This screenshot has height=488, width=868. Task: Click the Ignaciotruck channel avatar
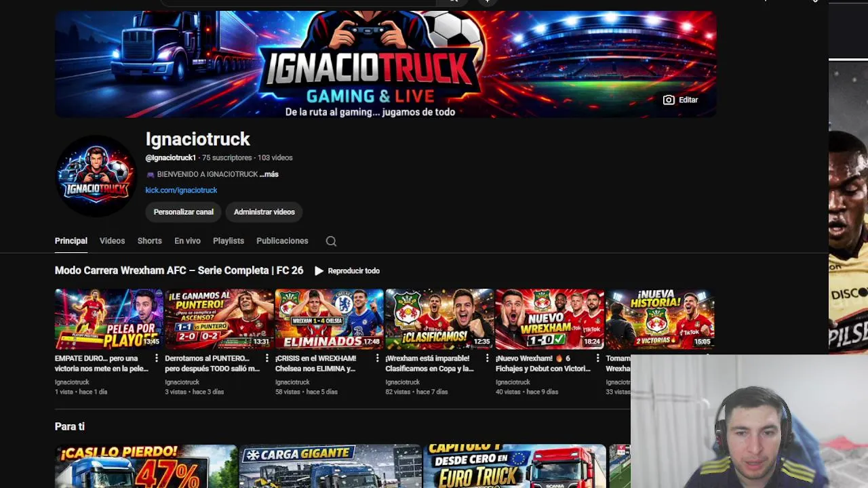(x=96, y=176)
